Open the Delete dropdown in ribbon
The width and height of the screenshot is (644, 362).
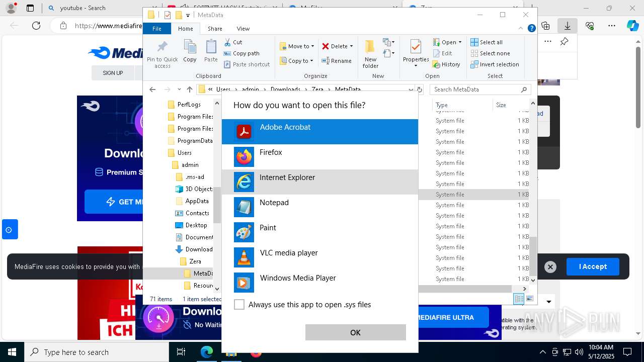point(337,46)
